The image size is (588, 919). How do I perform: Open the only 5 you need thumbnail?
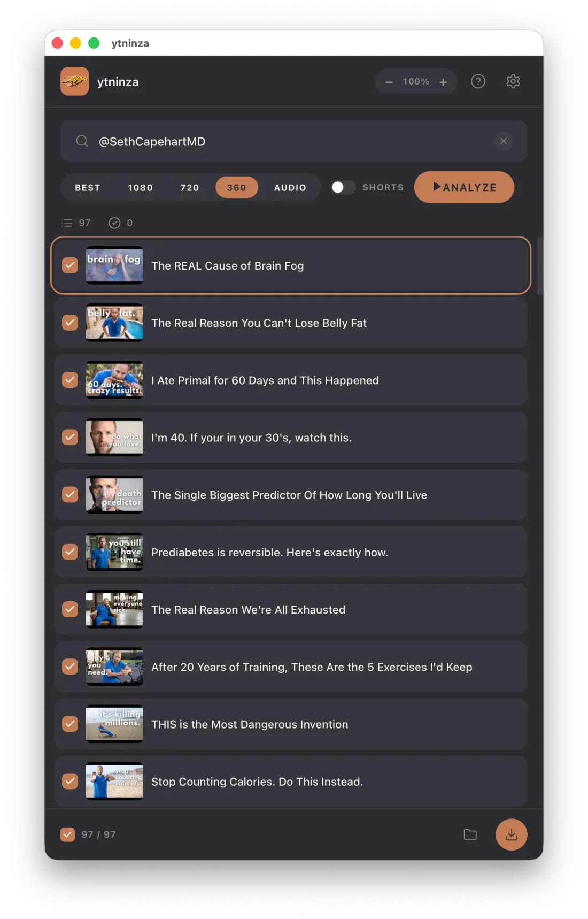tap(114, 667)
